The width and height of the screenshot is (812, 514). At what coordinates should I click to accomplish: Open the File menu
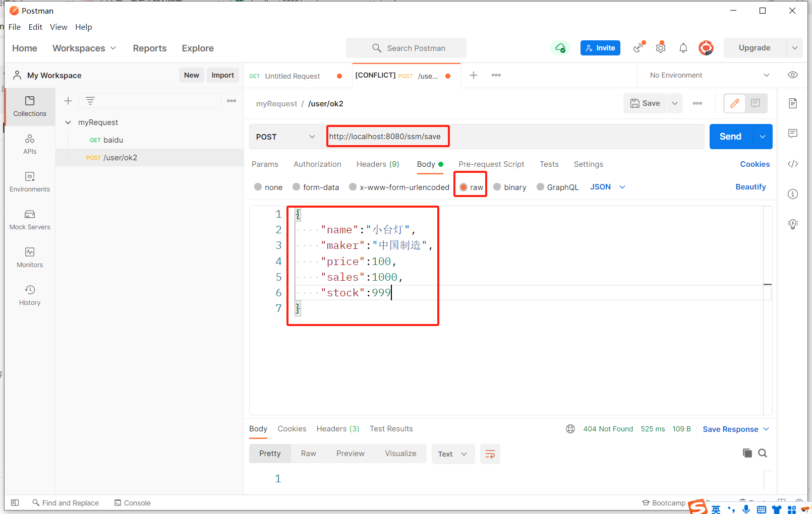point(15,27)
